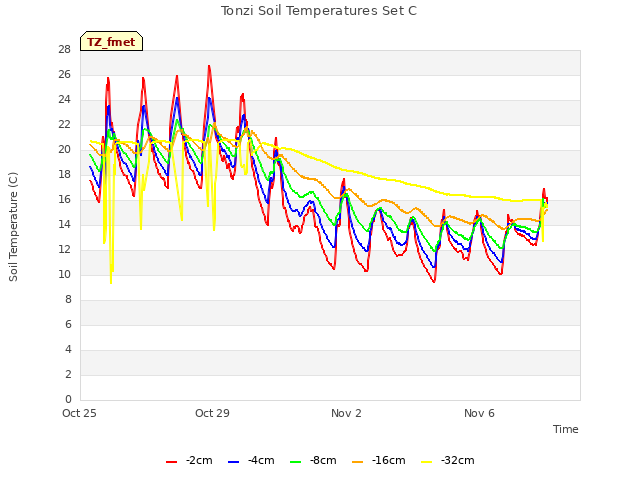Click the 0 y-axis tick label
Viewport: 640px width, 480px height.
pos(68,399)
